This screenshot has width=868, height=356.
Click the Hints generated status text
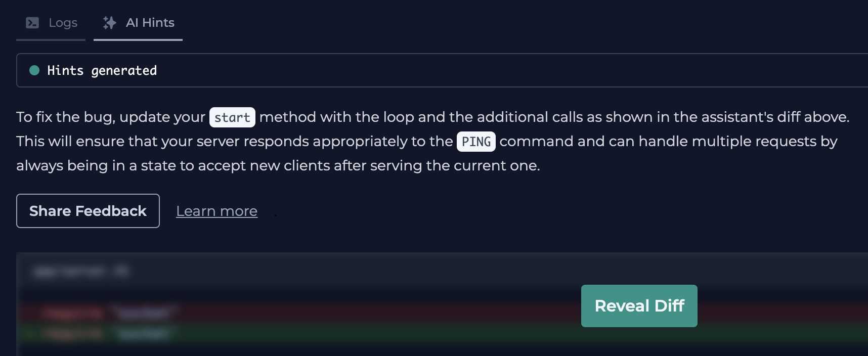[x=102, y=70]
